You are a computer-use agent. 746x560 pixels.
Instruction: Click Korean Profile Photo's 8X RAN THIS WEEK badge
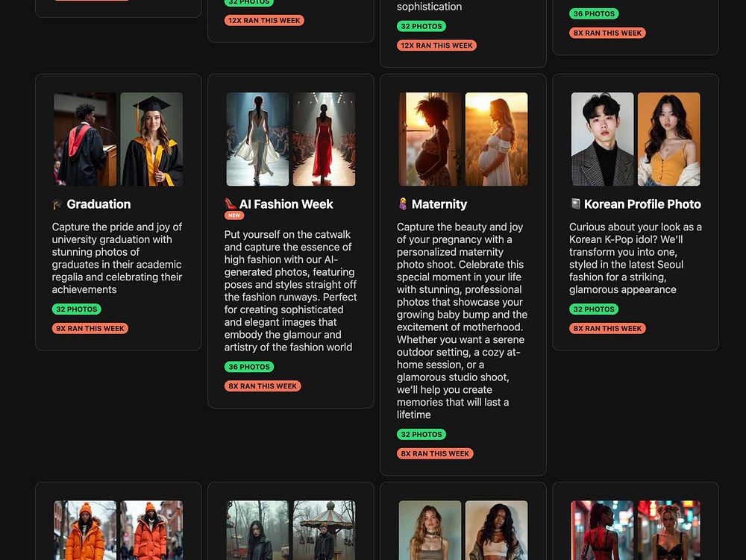click(607, 329)
